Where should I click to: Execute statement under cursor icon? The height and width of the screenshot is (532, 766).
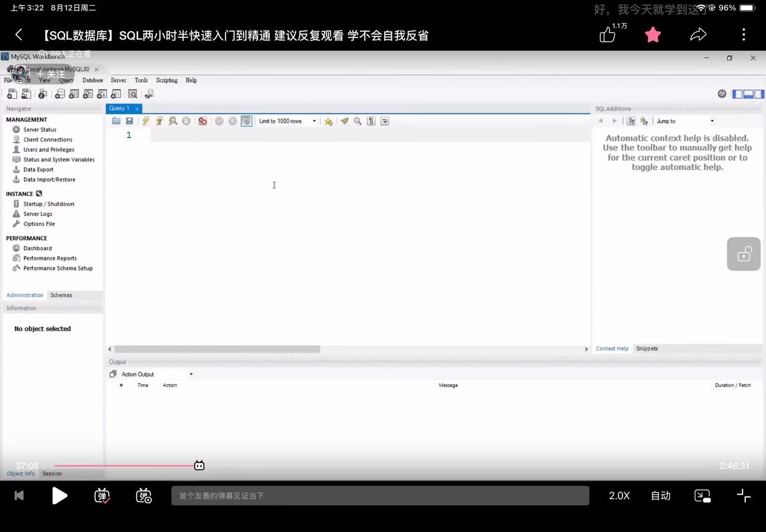[x=159, y=121]
